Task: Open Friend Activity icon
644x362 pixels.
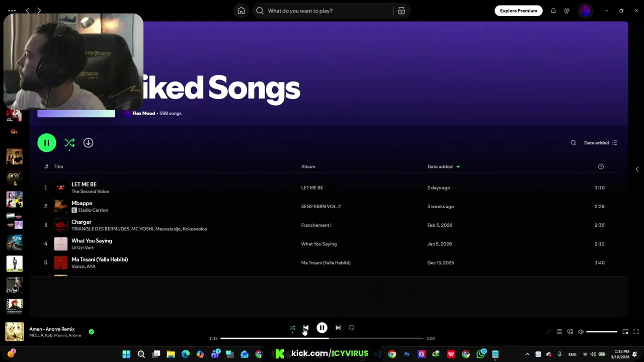Action: click(x=567, y=11)
